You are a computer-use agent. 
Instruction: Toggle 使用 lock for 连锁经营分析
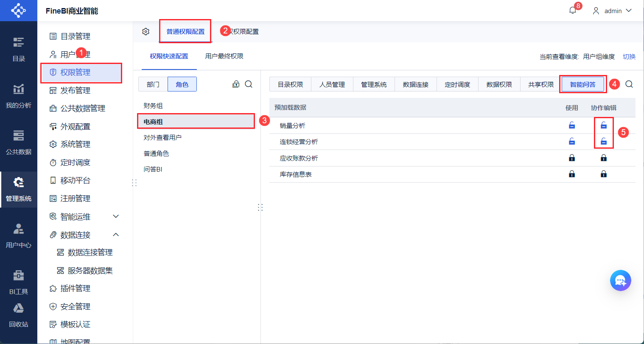[x=572, y=141]
